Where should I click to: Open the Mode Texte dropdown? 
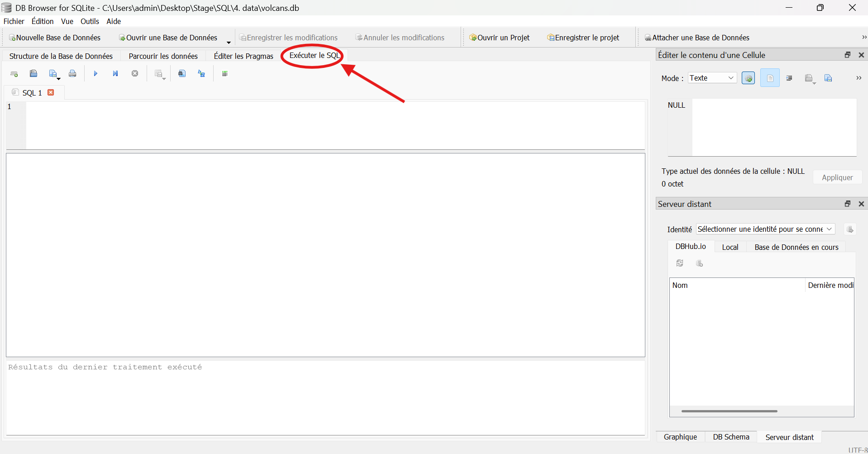pos(712,78)
